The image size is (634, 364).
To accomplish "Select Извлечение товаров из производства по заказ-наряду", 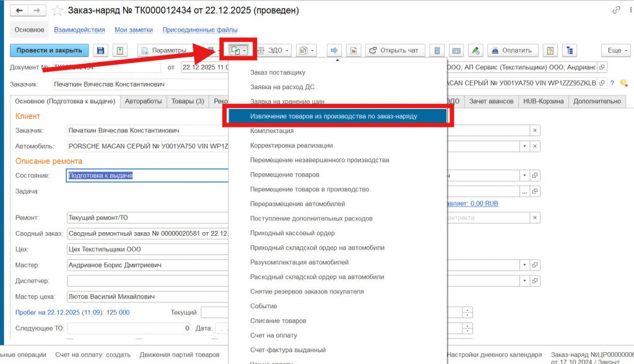I will click(334, 116).
